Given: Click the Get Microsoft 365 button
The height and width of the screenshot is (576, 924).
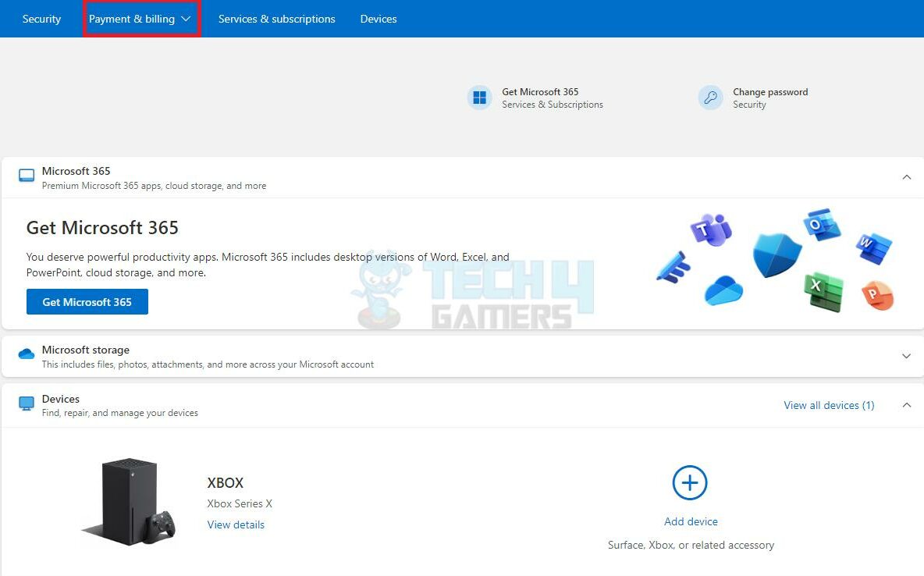Looking at the screenshot, I should tap(87, 301).
